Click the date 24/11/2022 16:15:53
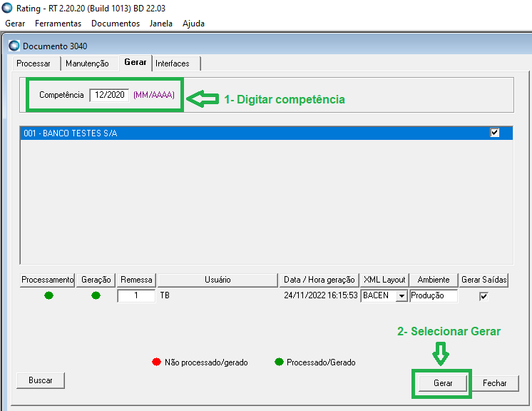The width and height of the screenshot is (532, 411). click(321, 295)
